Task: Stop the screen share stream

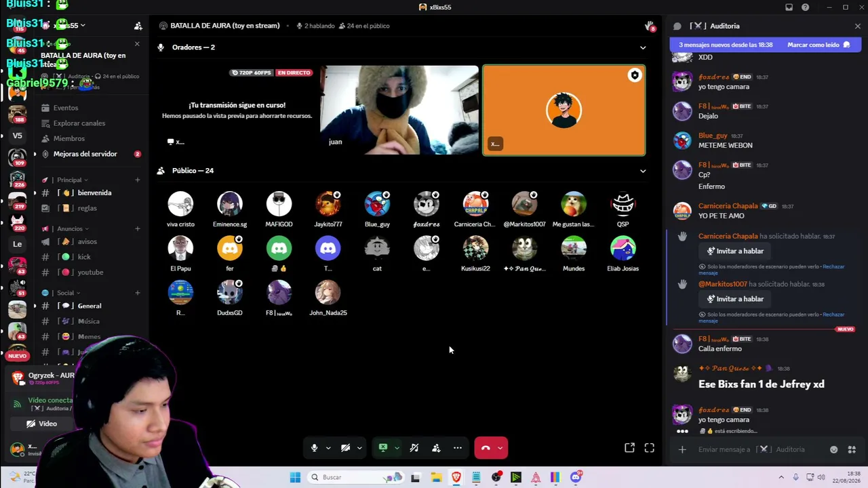Action: point(383,448)
